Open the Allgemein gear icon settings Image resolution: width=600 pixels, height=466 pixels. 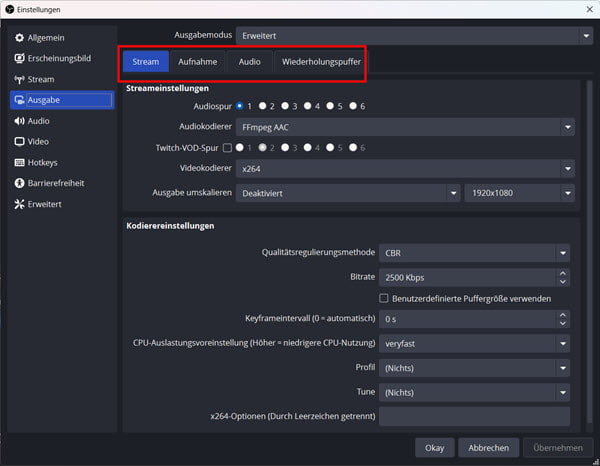pyautogui.click(x=19, y=37)
